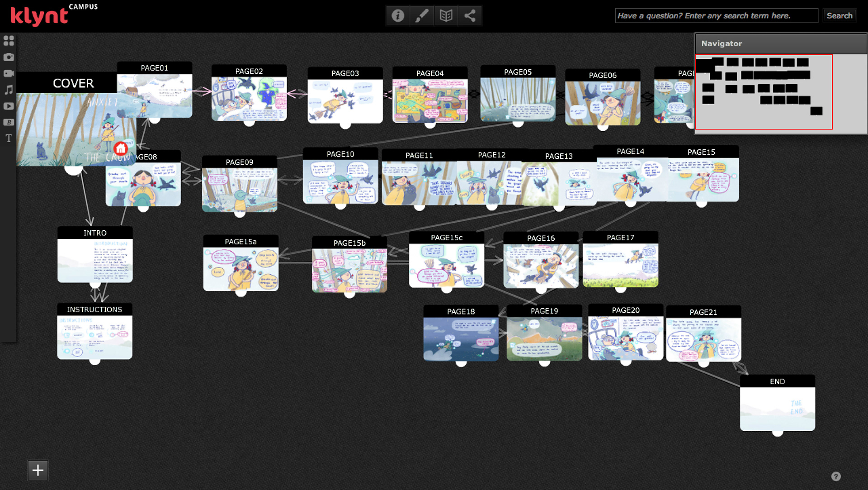The width and height of the screenshot is (868, 490).
Task: Click the Navigator panel header
Action: click(781, 43)
